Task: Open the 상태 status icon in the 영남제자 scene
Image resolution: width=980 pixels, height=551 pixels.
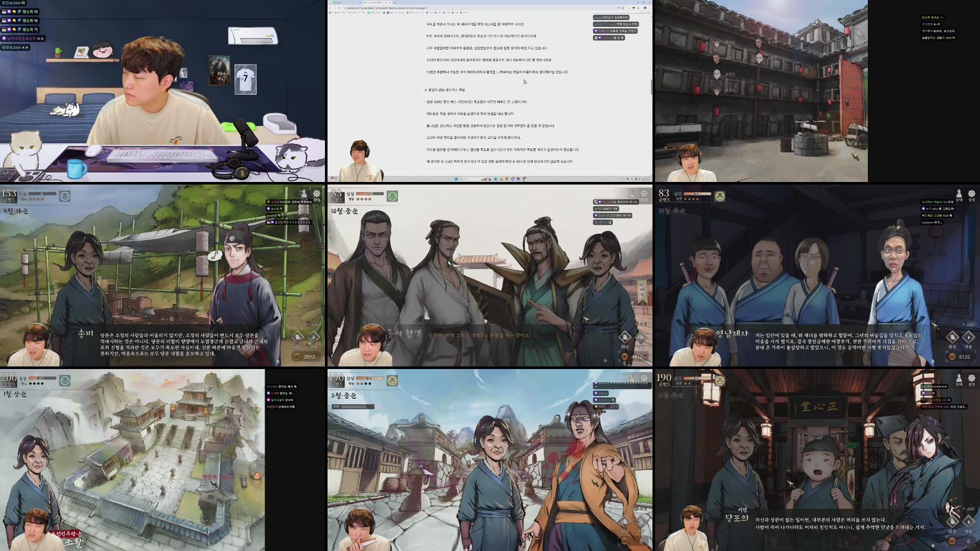Action: coord(959,194)
